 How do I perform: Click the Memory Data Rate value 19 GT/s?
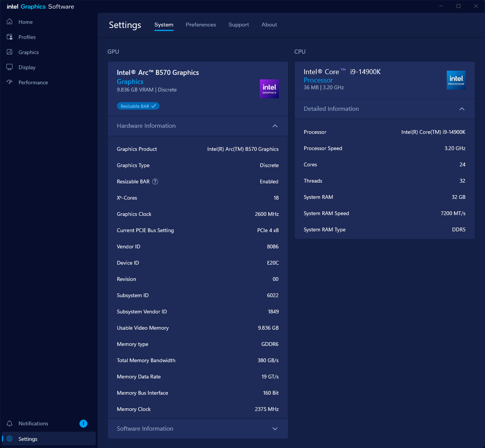[x=270, y=377]
